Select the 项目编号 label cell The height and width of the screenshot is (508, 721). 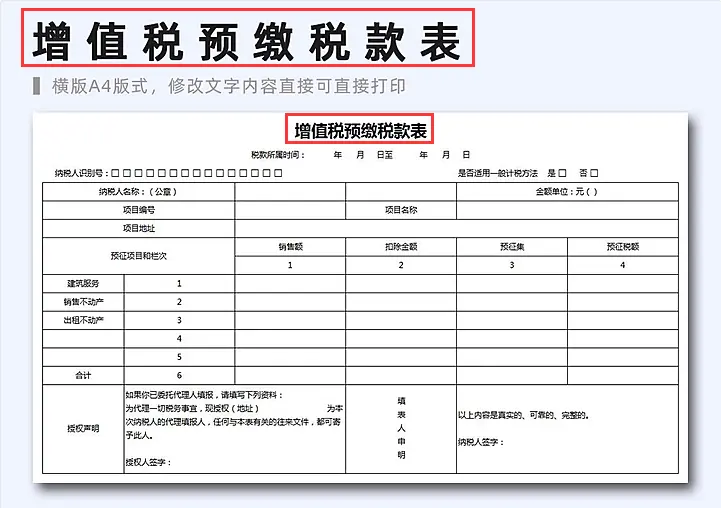(138, 210)
